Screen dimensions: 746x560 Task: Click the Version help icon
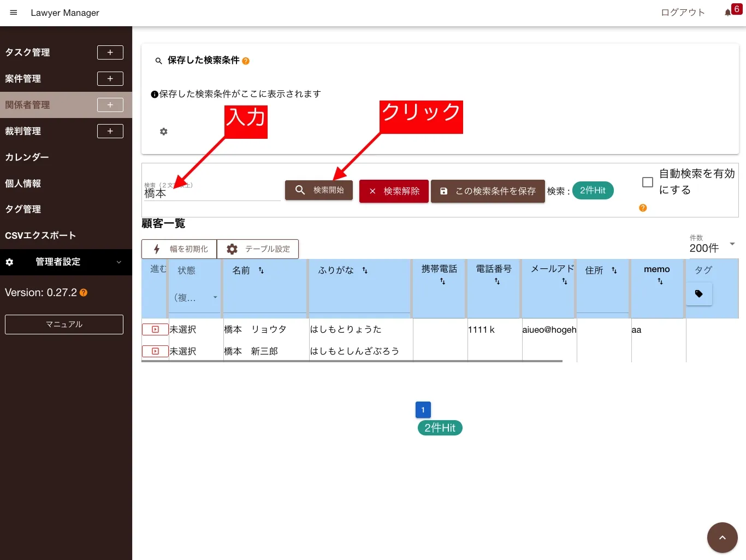(84, 293)
